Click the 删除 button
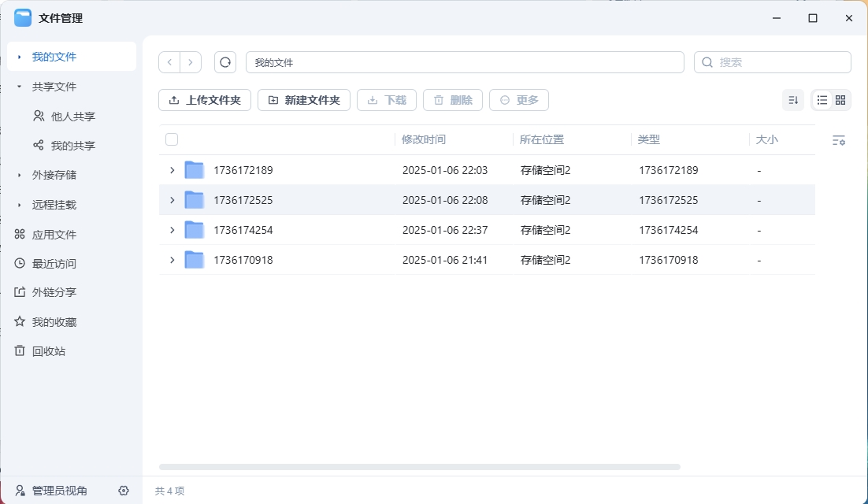This screenshot has width=868, height=504. 453,100
